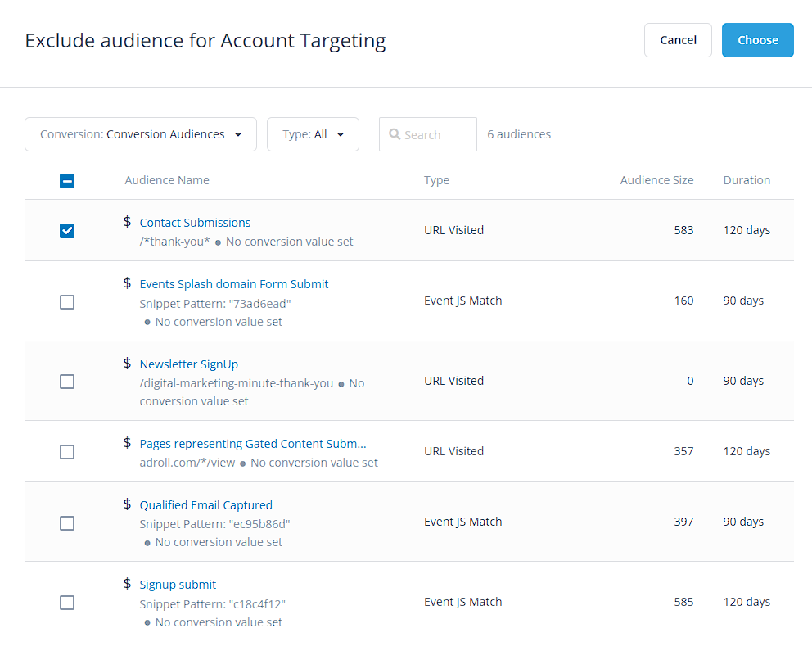Check the Newsletter SignUp audience checkbox
This screenshot has height=660, width=812.
[67, 382]
